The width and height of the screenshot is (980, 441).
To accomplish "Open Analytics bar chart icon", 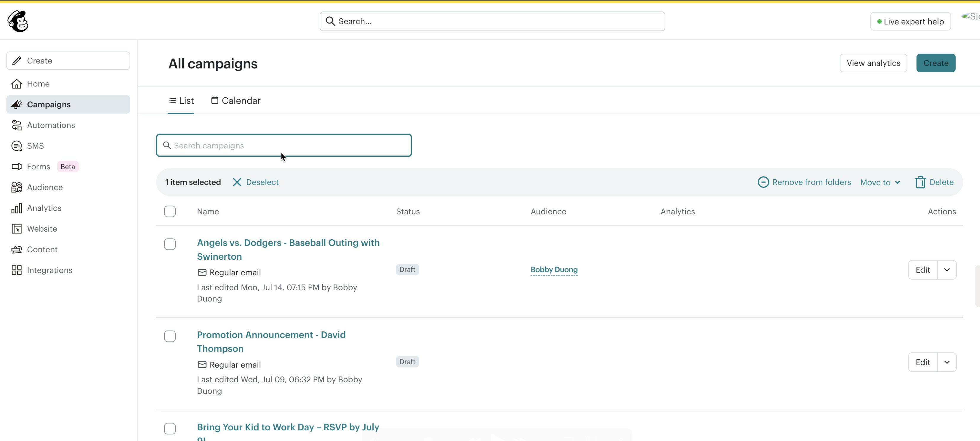I will [x=16, y=208].
